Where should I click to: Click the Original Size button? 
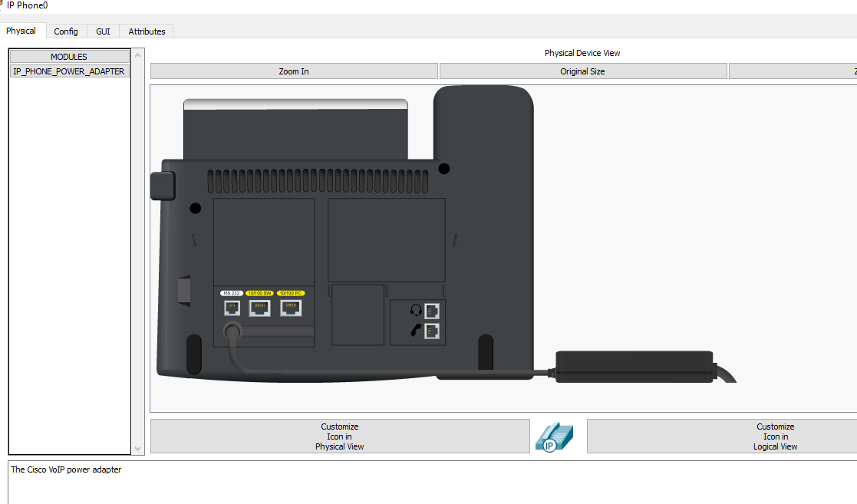pos(582,71)
